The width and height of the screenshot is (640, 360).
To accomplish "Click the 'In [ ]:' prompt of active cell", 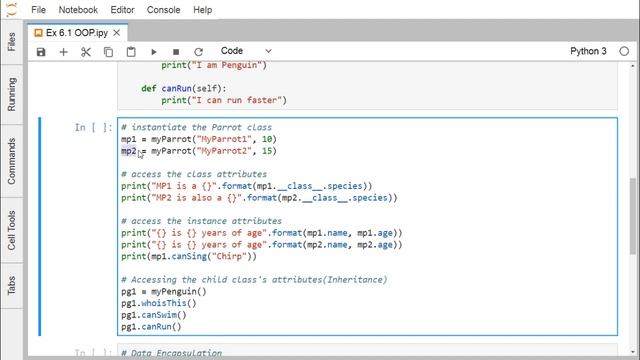I will tap(93, 127).
